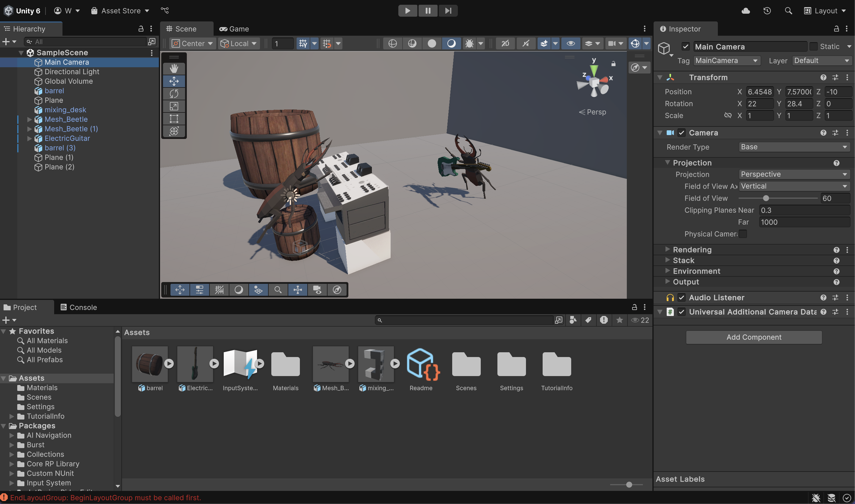Viewport: 855px width, 504px height.
Task: Open the Projection Perspective dropdown
Action: (x=794, y=175)
